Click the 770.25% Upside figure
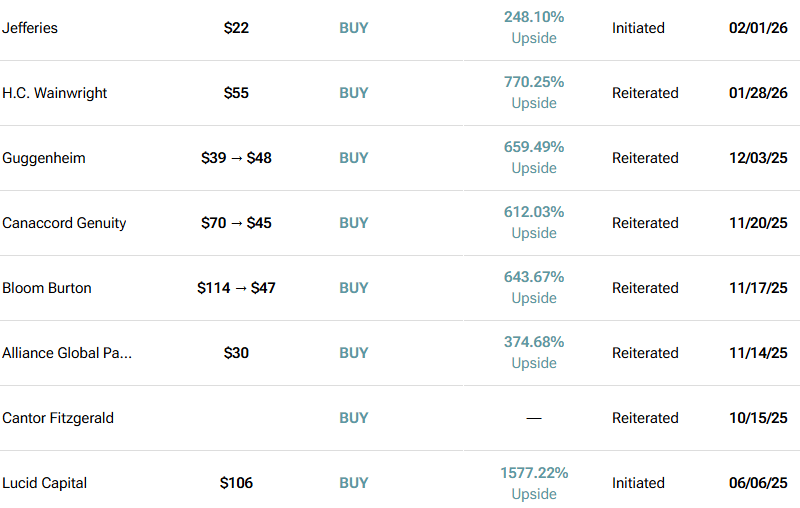800x508 pixels. pos(534,93)
